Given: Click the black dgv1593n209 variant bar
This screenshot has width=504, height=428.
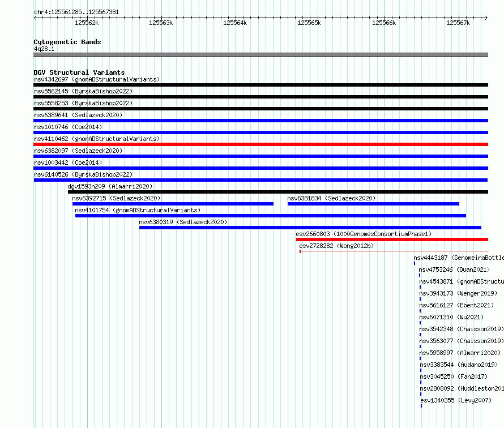Looking at the screenshot, I should tap(278, 192).
